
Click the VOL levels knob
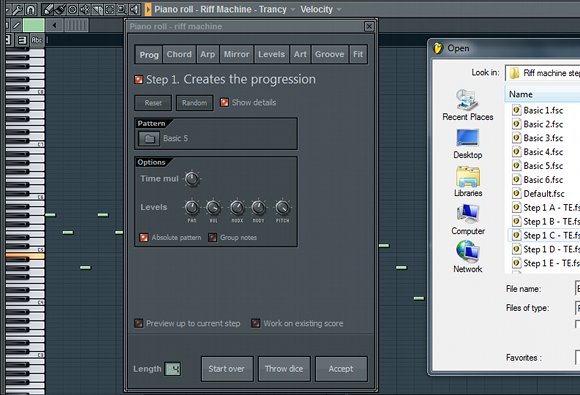(x=213, y=208)
